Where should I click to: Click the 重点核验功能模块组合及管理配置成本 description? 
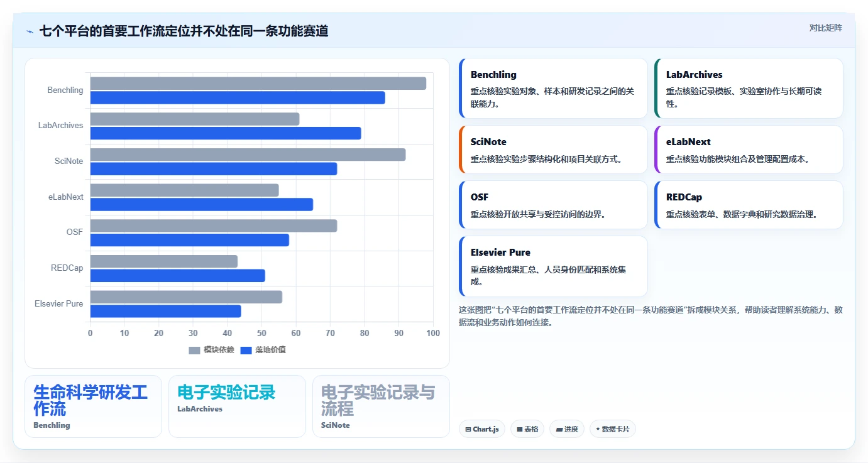[739, 159]
